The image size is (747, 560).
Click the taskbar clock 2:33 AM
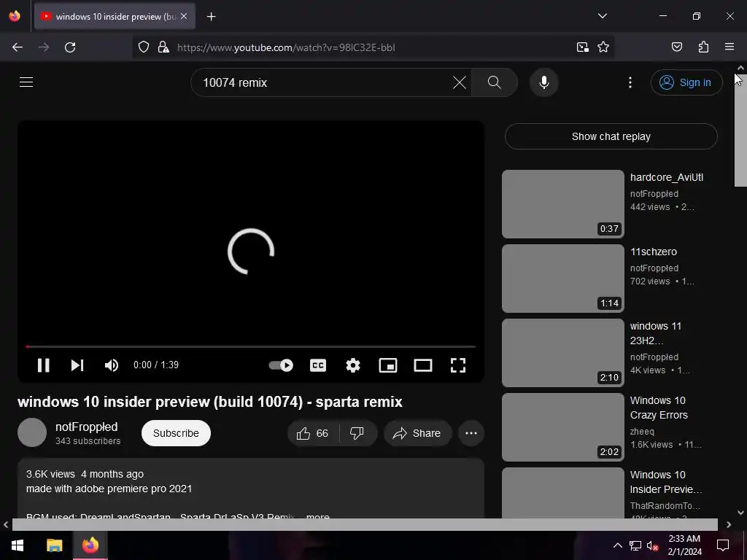684,545
